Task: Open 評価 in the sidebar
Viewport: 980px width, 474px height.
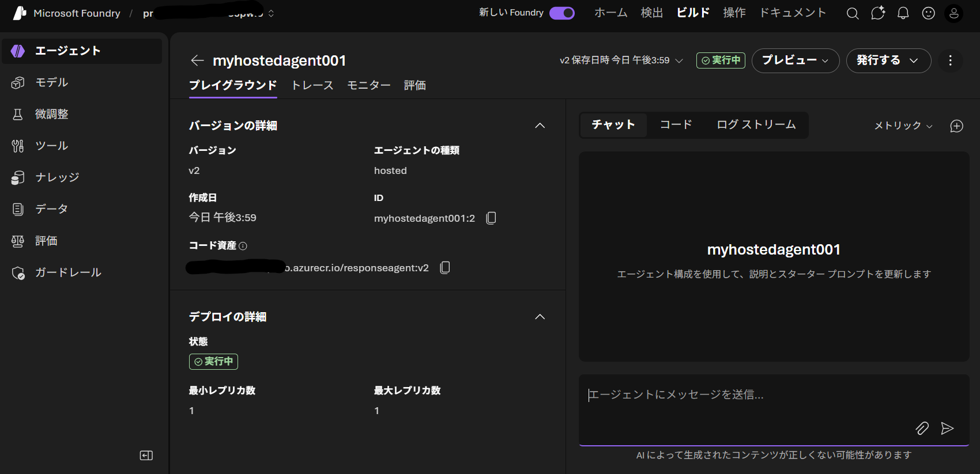Action: (x=82, y=241)
